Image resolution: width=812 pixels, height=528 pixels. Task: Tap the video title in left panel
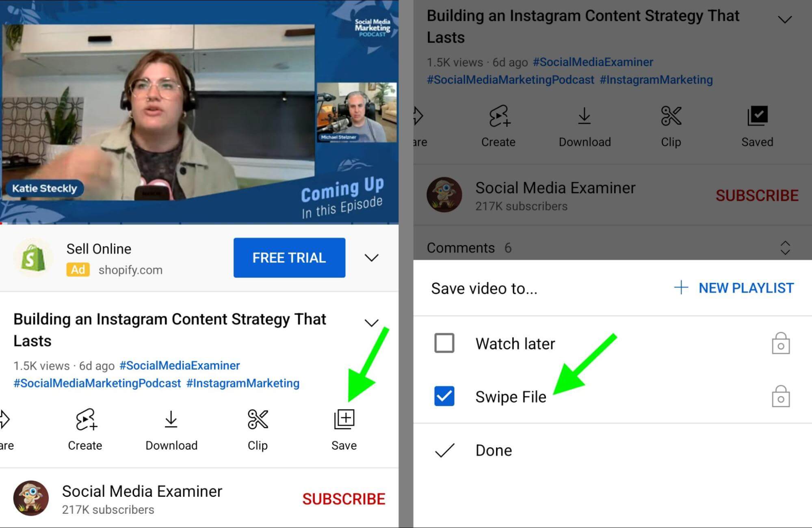click(x=170, y=330)
